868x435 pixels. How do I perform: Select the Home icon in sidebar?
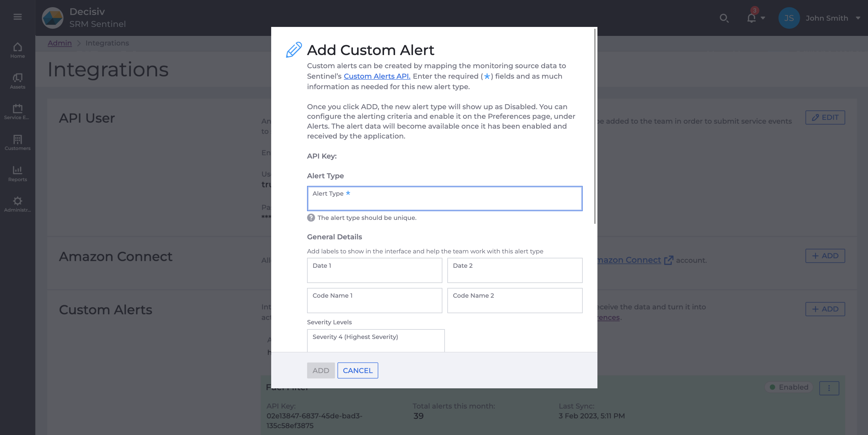[17, 47]
